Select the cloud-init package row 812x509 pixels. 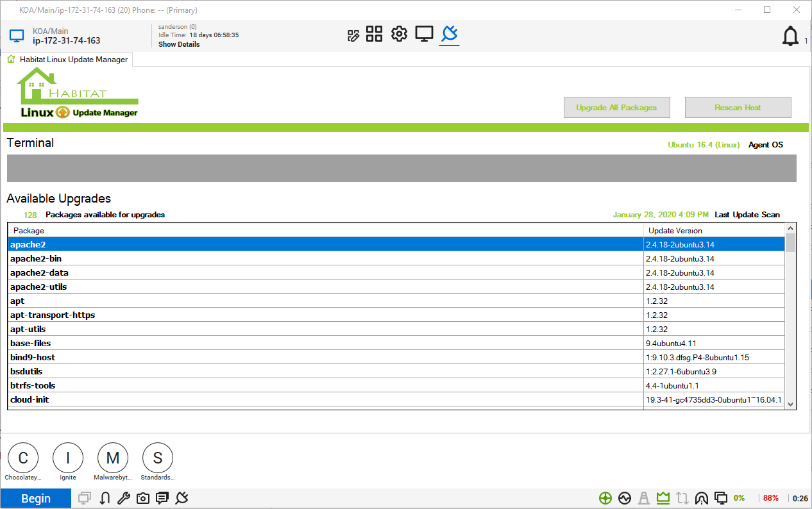(396, 399)
